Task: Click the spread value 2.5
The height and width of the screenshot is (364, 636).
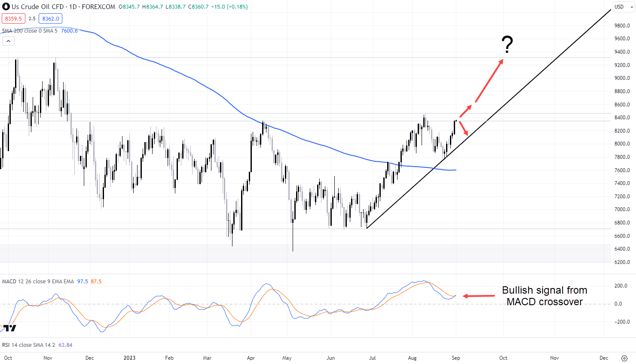Action: point(32,18)
